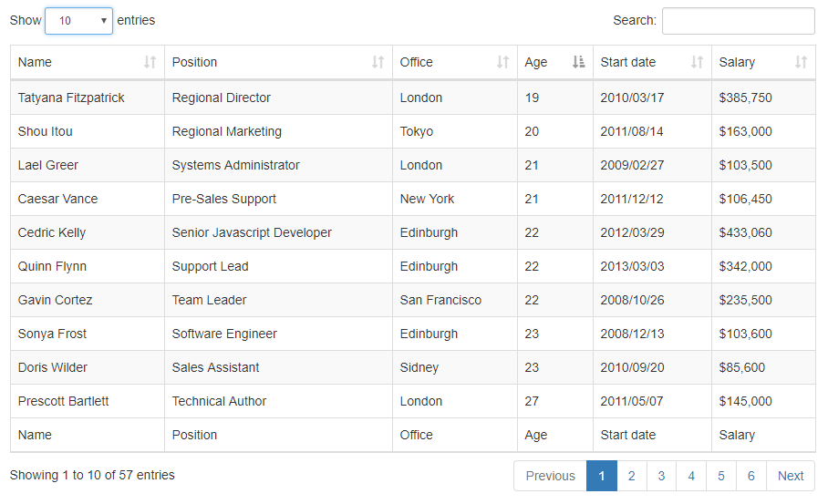Select the Support Lead cell
The height and width of the screenshot is (504, 828).
[279, 266]
